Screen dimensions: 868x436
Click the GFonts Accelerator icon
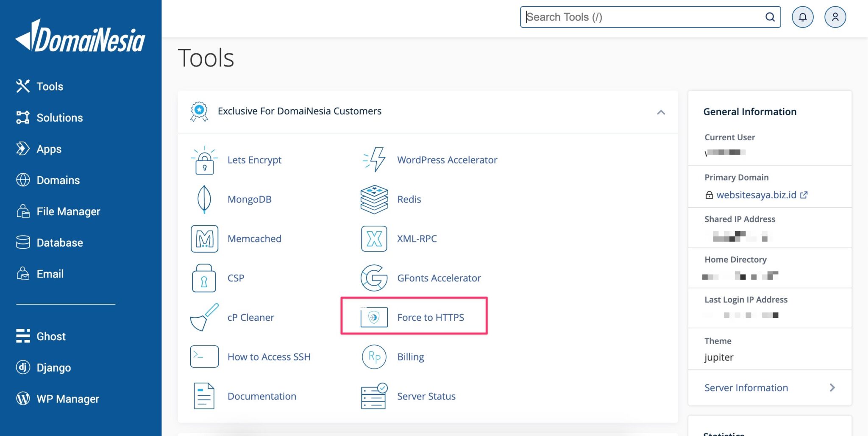click(374, 278)
